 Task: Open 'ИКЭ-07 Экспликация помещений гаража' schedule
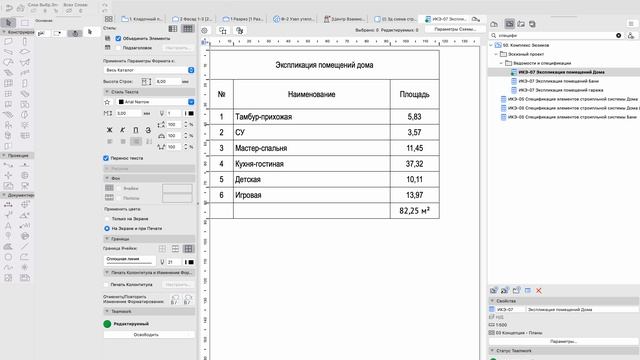coord(561,90)
